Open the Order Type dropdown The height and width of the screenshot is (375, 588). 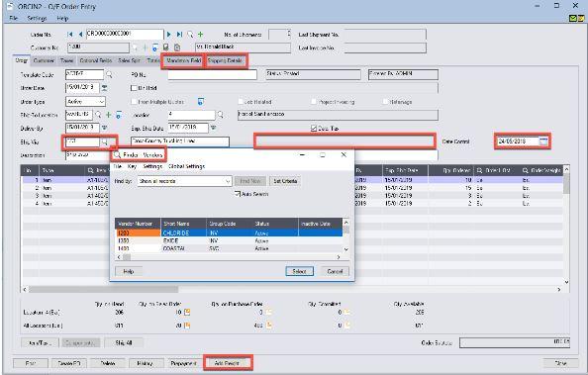pos(101,102)
